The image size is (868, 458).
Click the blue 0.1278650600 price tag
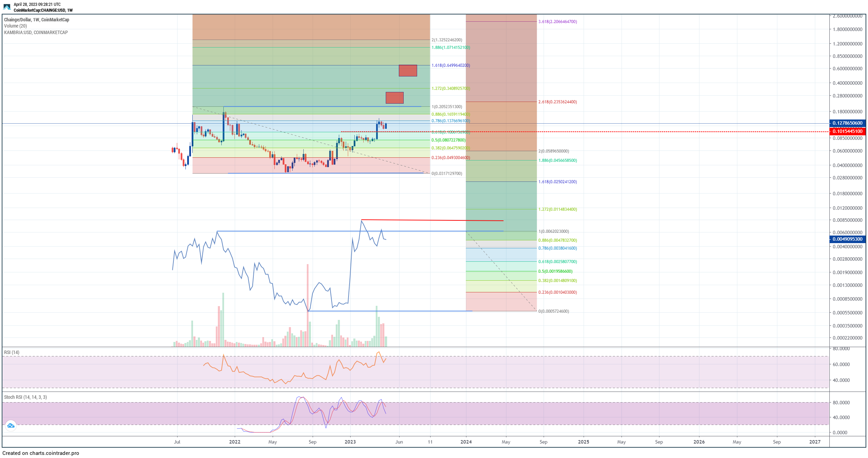coord(847,123)
